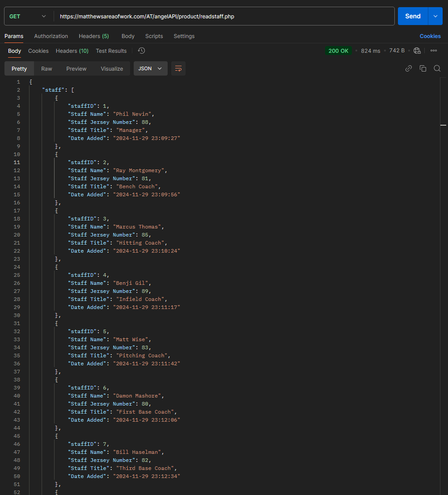
Task: Click the "Bench Coach" value
Action: (x=137, y=186)
